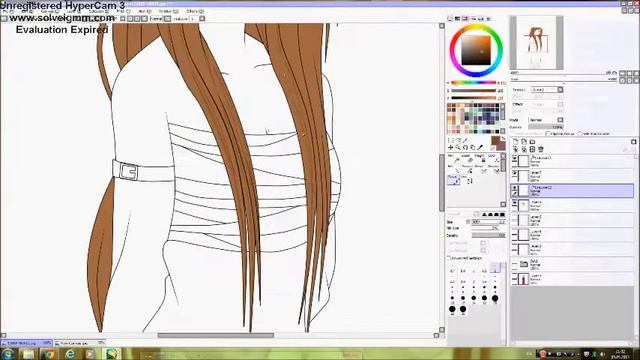Click the canvas vertical scrollbar thumb
640x360 pixels.
coord(442,182)
